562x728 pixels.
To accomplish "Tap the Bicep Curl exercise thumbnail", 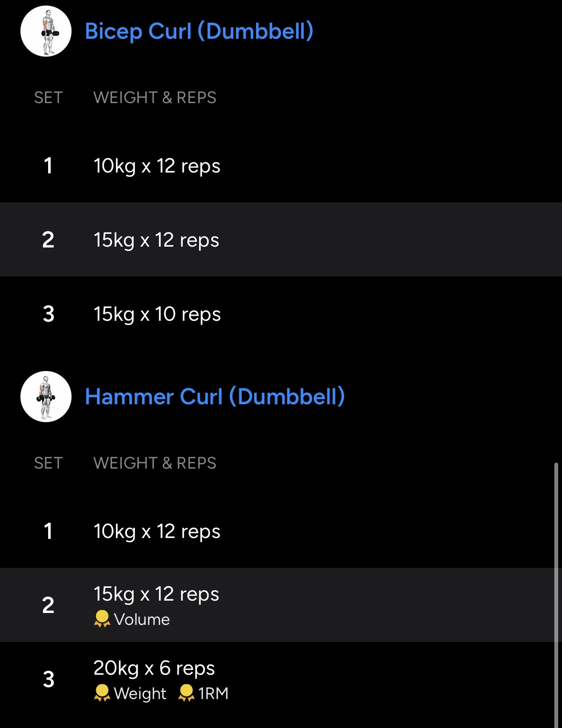I will coord(46,31).
